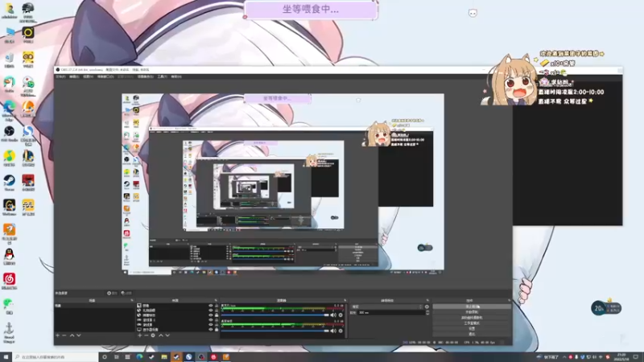
Task: Add a new scene with the plus icon
Action: point(57,335)
